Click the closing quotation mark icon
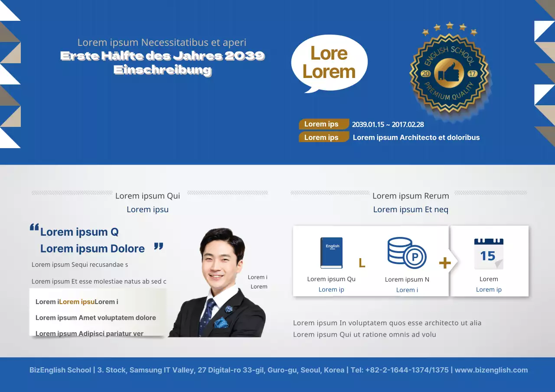Viewport: 555px width, 392px height. pyautogui.click(x=159, y=246)
